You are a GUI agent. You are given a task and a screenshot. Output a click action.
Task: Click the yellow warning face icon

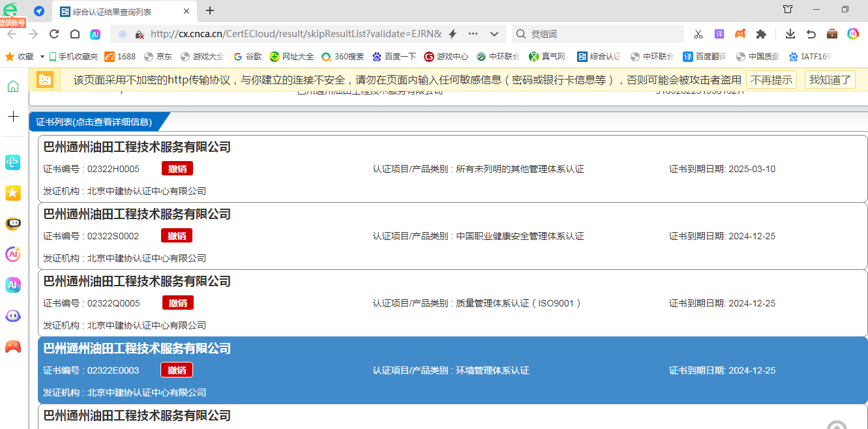coord(45,80)
